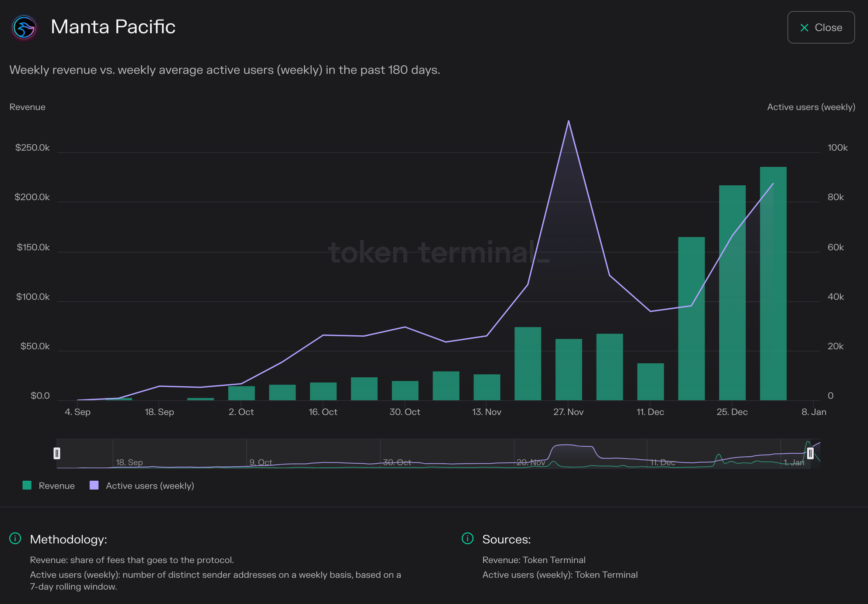Image resolution: width=868 pixels, height=604 pixels.
Task: Grab the right range navigator handle
Action: click(x=810, y=453)
